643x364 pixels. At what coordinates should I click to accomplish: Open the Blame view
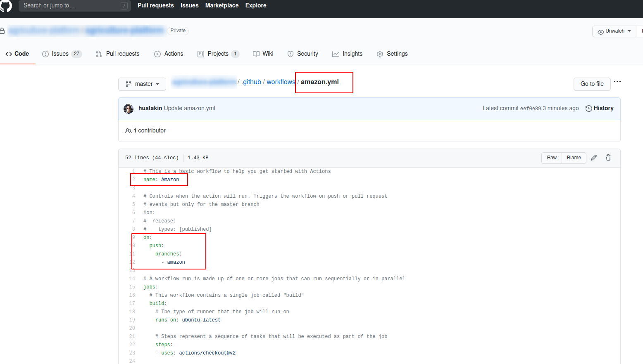click(574, 158)
